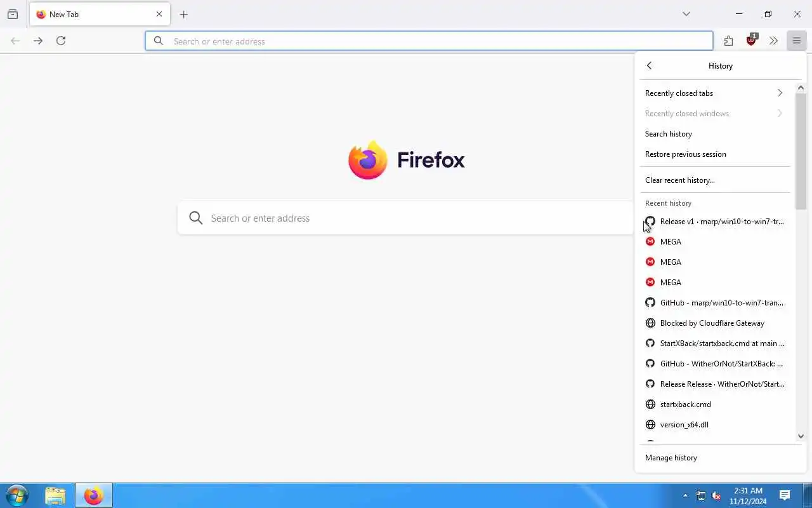Open File Explorer from taskbar
This screenshot has height=508, width=812.
tap(55, 495)
